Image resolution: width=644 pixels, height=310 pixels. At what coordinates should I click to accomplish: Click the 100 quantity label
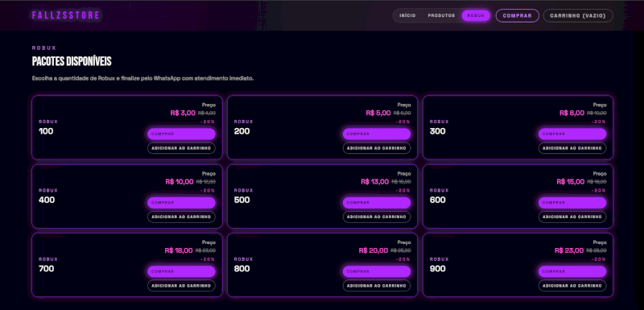coord(46,131)
